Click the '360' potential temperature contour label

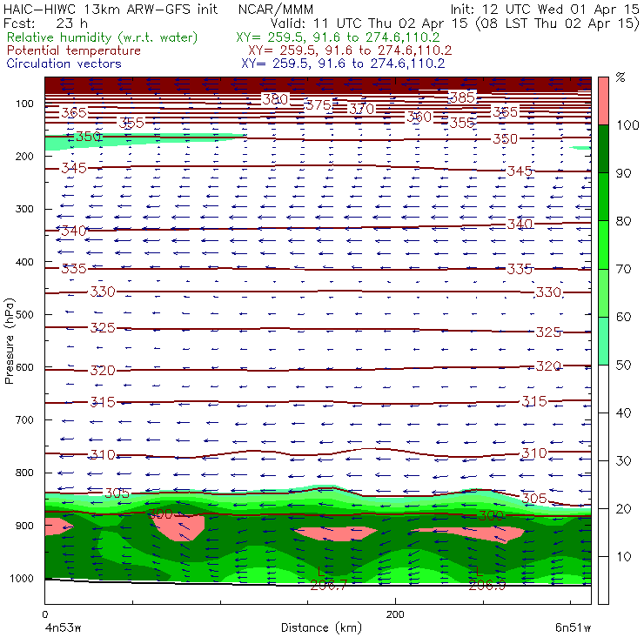click(419, 117)
